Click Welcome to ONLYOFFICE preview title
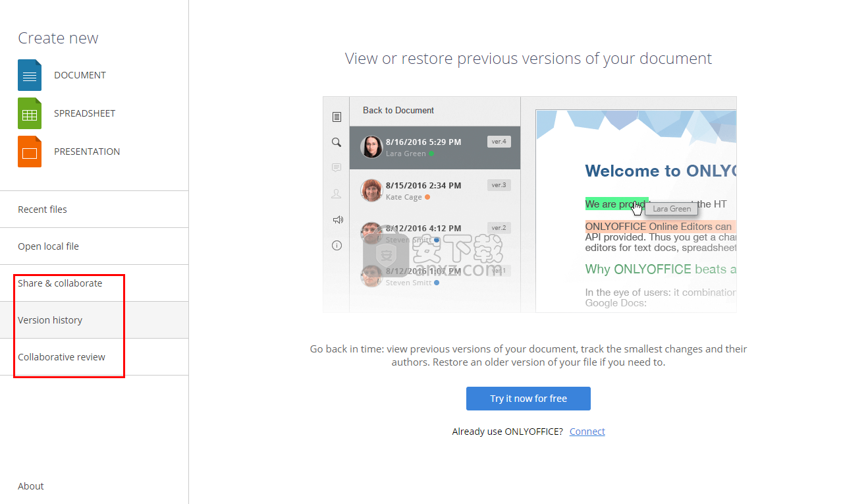The image size is (868, 504). tap(661, 171)
